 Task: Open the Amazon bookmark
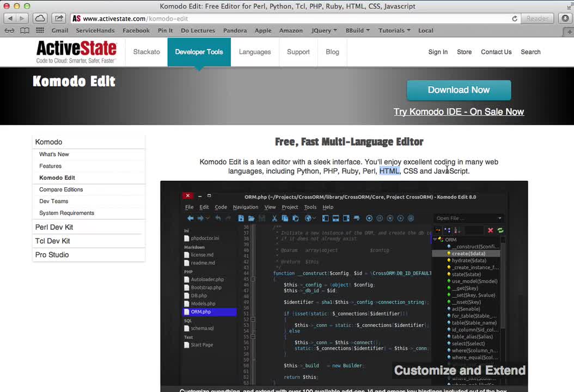coord(291,30)
